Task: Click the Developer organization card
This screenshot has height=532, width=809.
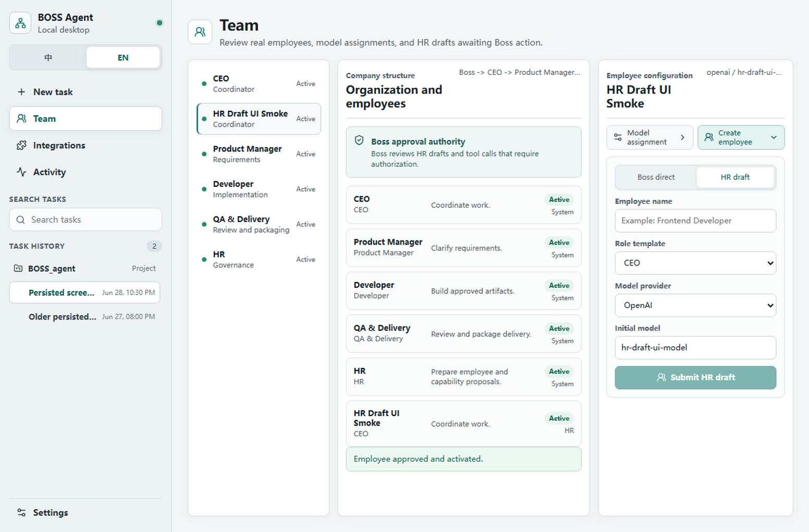Action: [464, 291]
